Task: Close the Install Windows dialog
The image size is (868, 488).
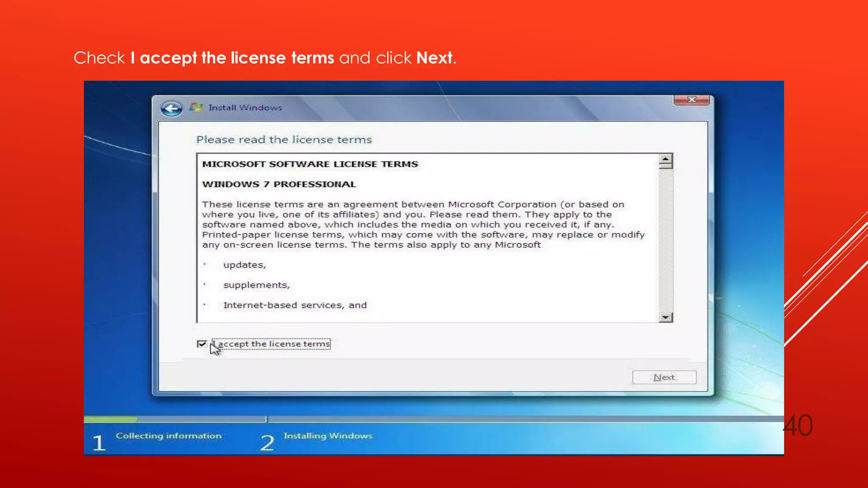Action: (x=692, y=100)
